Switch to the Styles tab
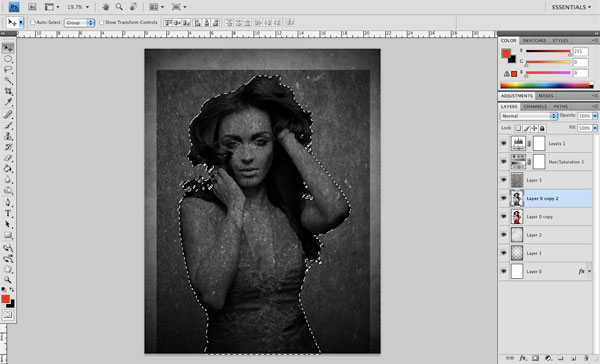The image size is (600, 364). pos(560,41)
